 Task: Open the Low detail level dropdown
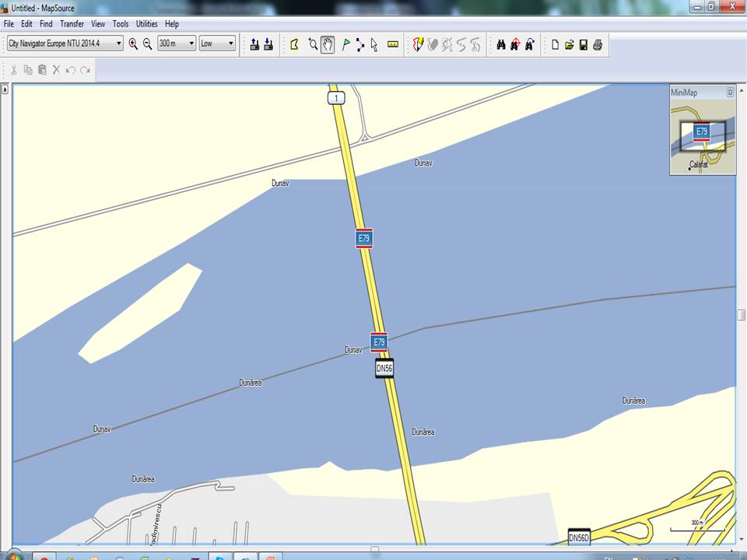tap(217, 44)
